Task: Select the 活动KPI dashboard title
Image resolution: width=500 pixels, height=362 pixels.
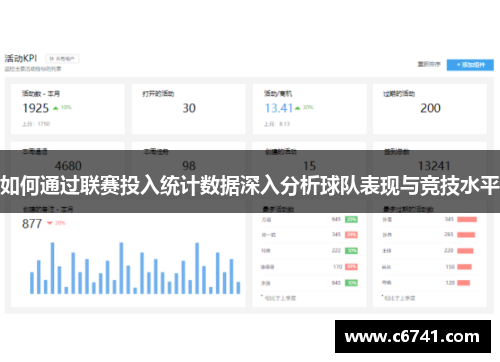Action: pos(21,58)
